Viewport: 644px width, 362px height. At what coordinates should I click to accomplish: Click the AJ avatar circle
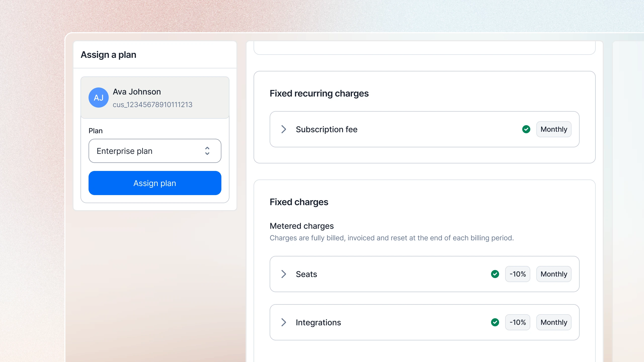pyautogui.click(x=99, y=98)
